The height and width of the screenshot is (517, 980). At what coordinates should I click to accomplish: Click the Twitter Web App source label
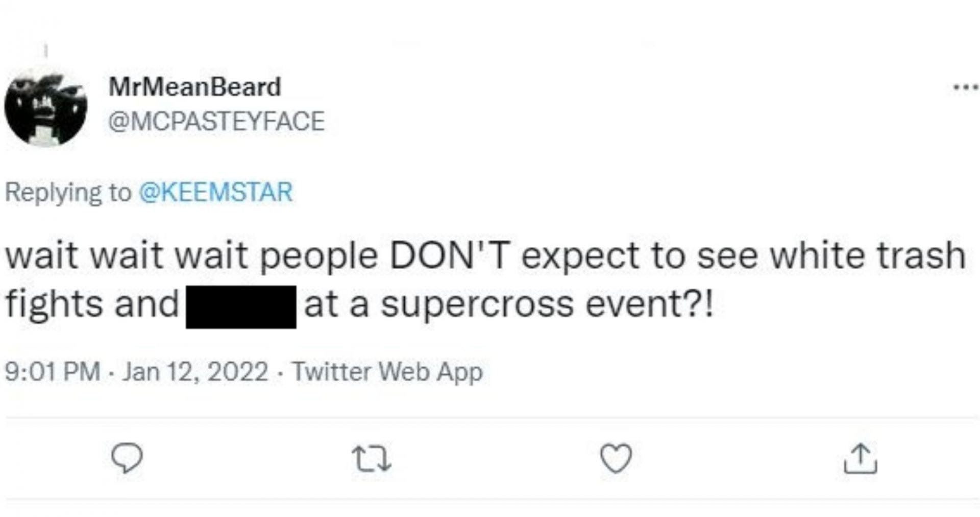coord(387,371)
